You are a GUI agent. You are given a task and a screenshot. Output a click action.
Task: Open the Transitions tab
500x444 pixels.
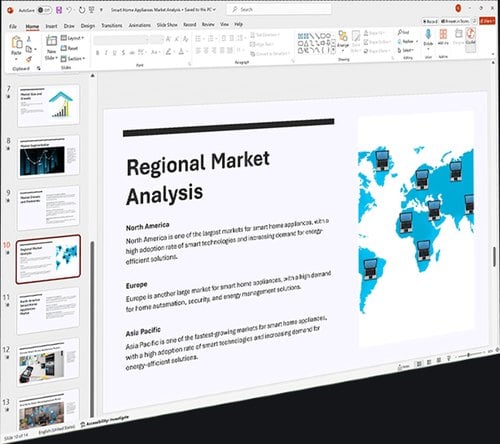[112, 25]
